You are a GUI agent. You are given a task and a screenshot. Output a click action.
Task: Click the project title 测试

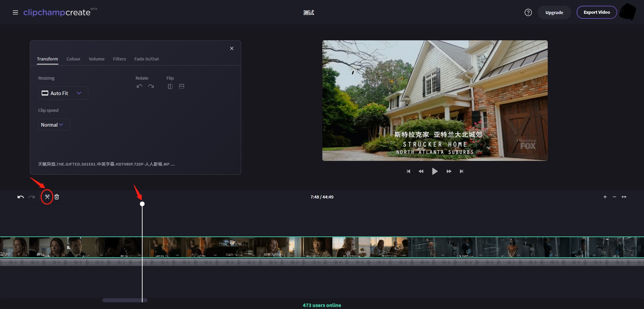click(309, 13)
